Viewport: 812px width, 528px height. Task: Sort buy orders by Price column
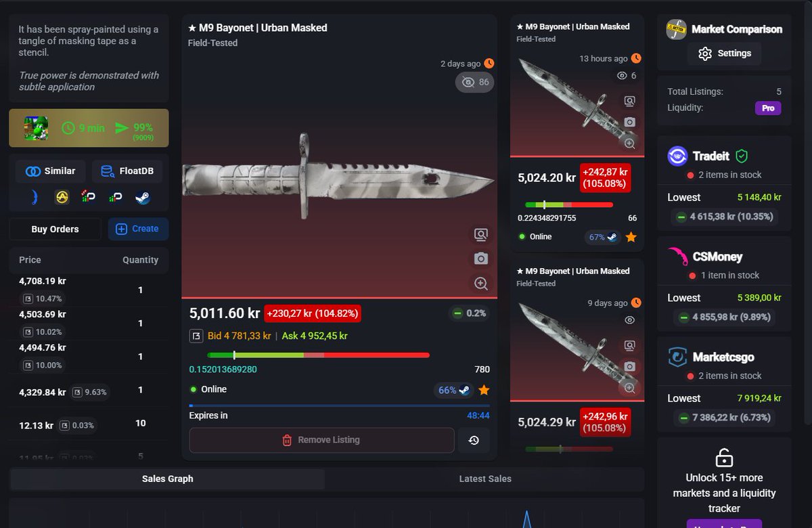(x=30, y=260)
